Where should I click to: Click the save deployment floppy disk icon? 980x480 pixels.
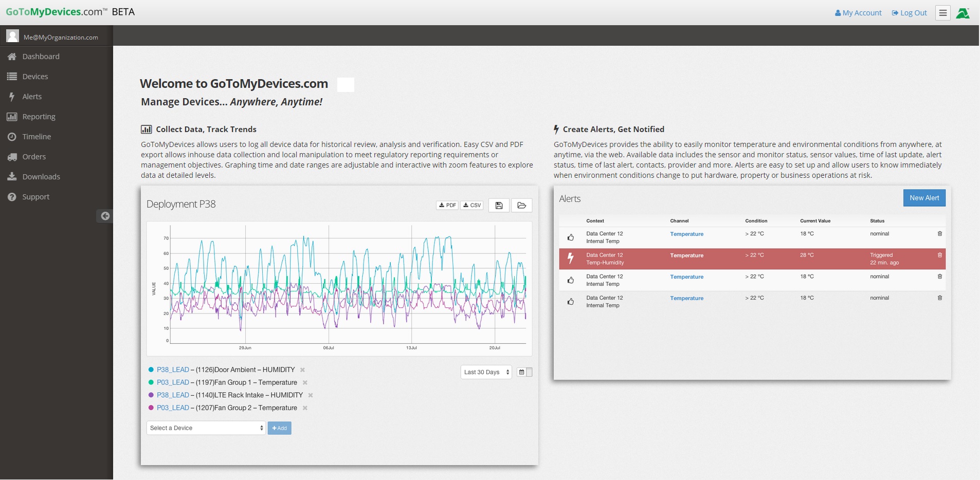(499, 206)
